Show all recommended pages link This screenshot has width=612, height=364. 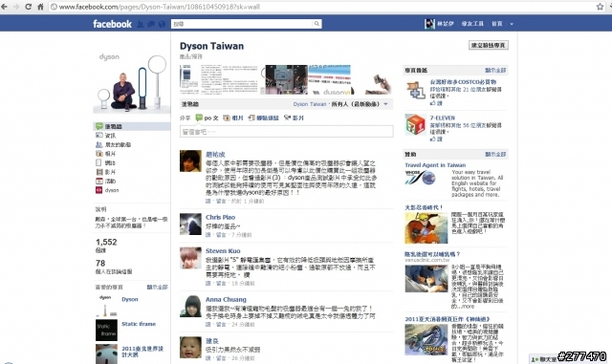pos(495,71)
